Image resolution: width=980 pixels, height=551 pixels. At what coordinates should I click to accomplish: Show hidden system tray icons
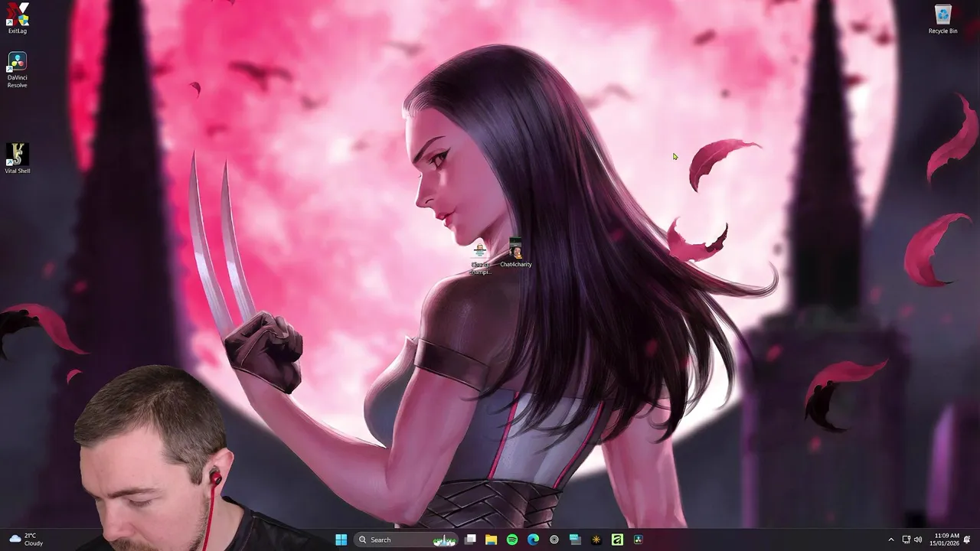pos(890,540)
